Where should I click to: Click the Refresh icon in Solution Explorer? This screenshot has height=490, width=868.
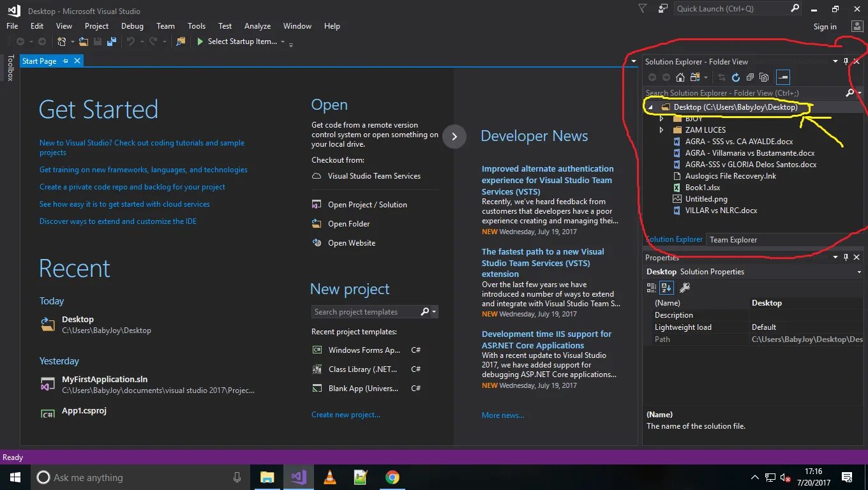[x=736, y=77]
